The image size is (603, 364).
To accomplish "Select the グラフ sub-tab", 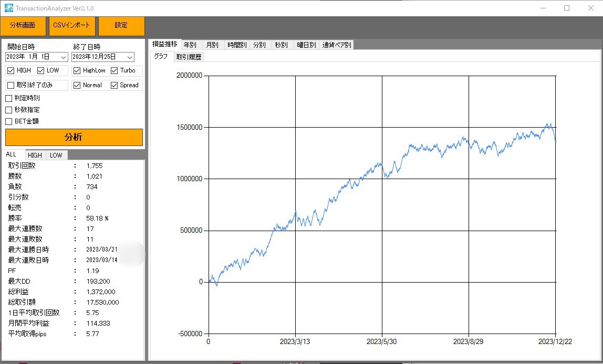I will [161, 57].
